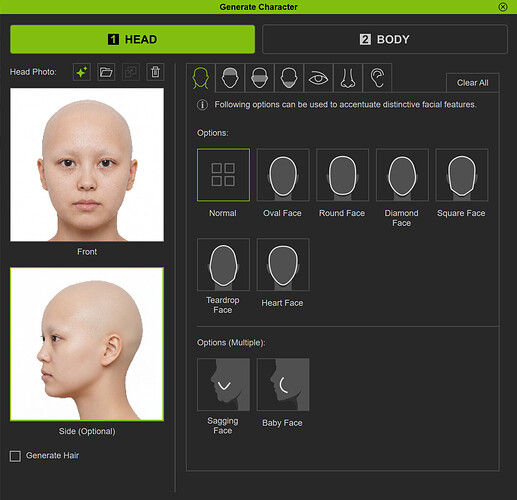Switch to the eye features tab
The image size is (517, 500).
point(318,78)
